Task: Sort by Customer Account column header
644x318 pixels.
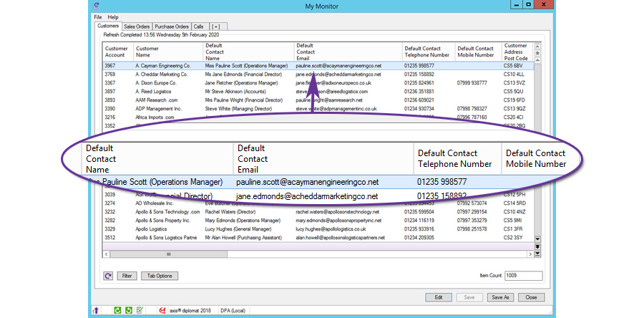Action: 118,52
